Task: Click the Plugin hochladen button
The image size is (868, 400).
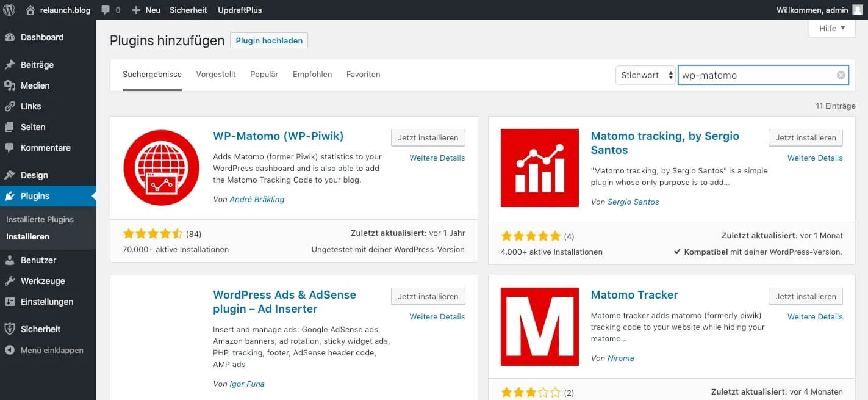Action: (269, 40)
